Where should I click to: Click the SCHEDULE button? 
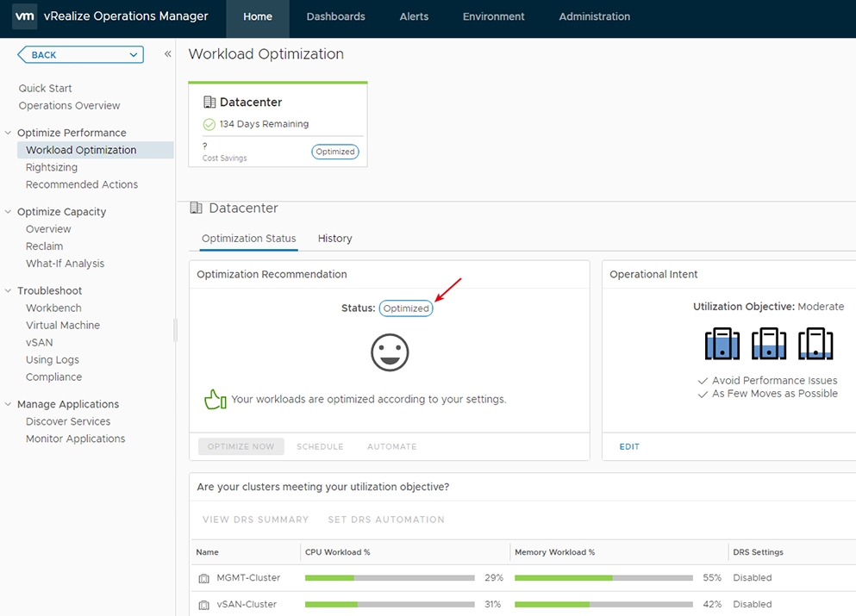(x=320, y=446)
